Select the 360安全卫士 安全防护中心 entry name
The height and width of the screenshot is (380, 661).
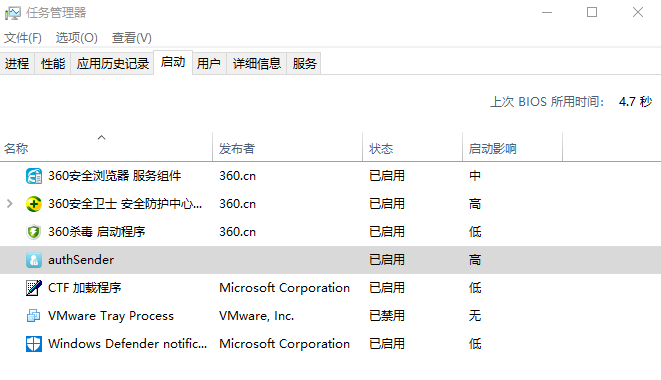[x=125, y=204]
